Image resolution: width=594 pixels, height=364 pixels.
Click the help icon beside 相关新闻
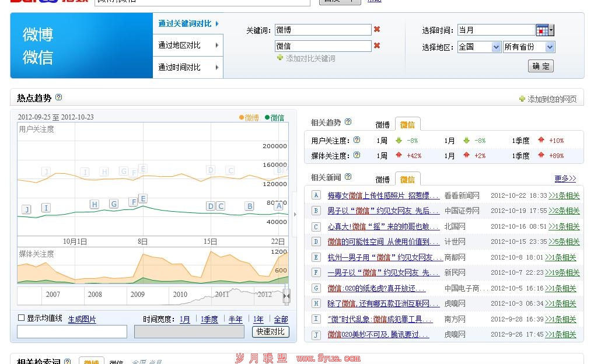(348, 176)
